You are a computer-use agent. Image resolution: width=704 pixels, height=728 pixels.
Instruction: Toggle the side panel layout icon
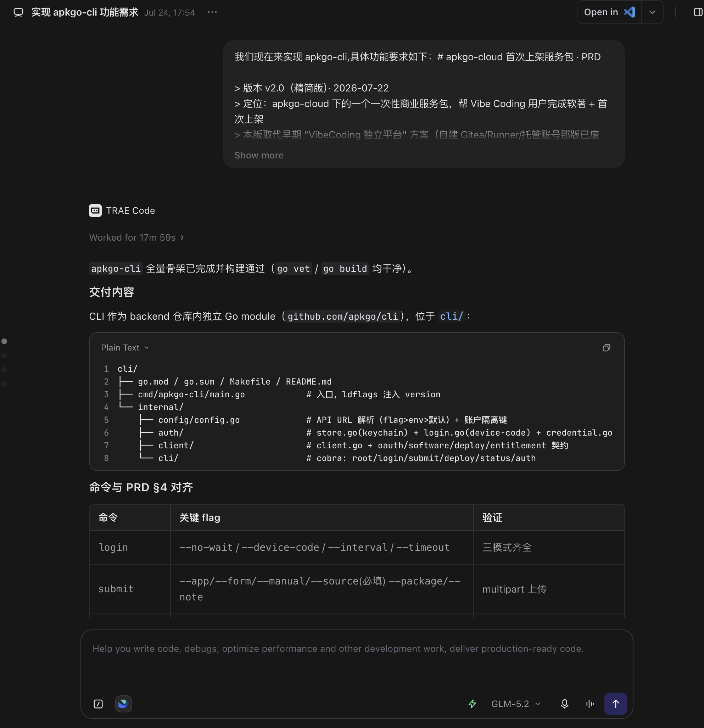pos(698,12)
